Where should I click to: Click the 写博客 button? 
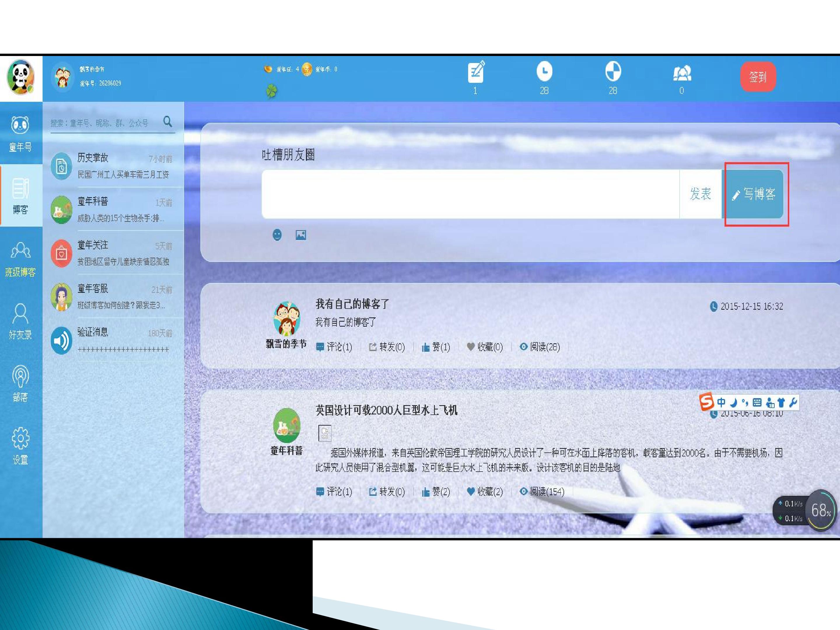[753, 194]
